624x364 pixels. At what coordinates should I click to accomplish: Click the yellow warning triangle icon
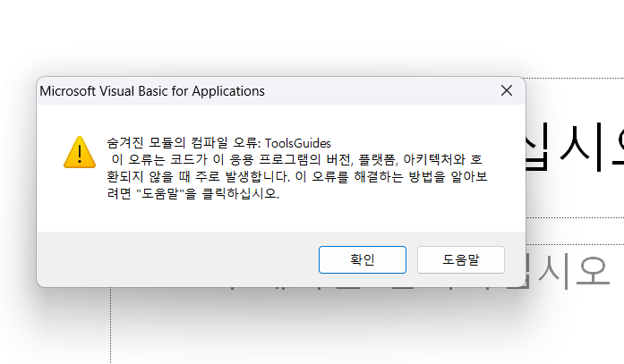tap(80, 152)
